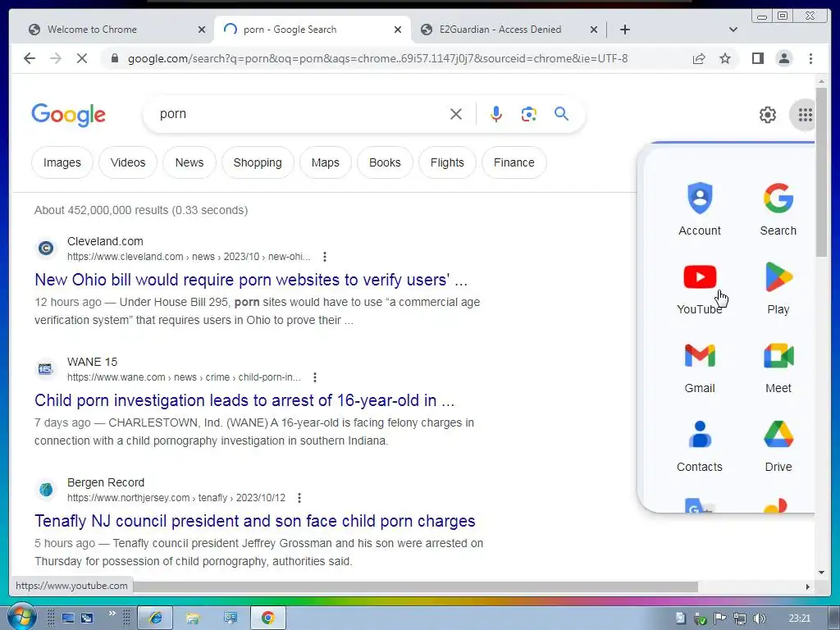Open Chrome three-dot menu

coord(810,58)
